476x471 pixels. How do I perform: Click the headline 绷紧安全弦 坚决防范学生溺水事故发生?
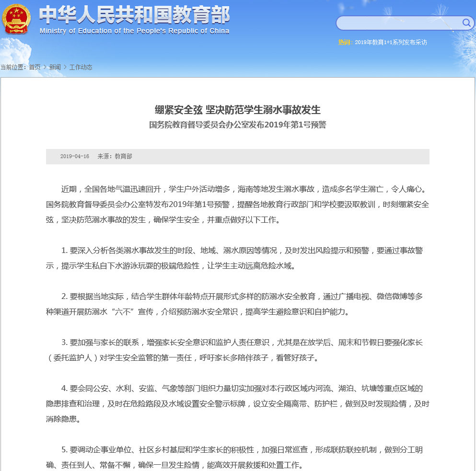click(x=237, y=110)
